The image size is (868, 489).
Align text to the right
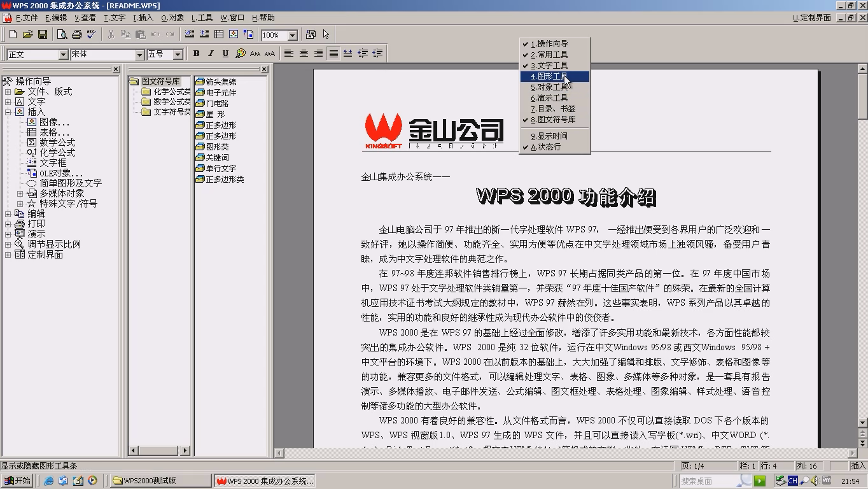pyautogui.click(x=318, y=53)
